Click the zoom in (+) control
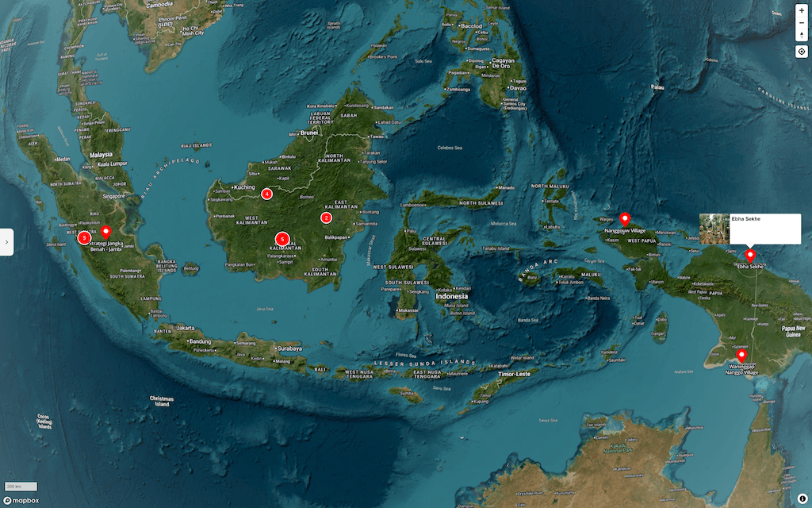The width and height of the screenshot is (812, 508). coord(802,10)
